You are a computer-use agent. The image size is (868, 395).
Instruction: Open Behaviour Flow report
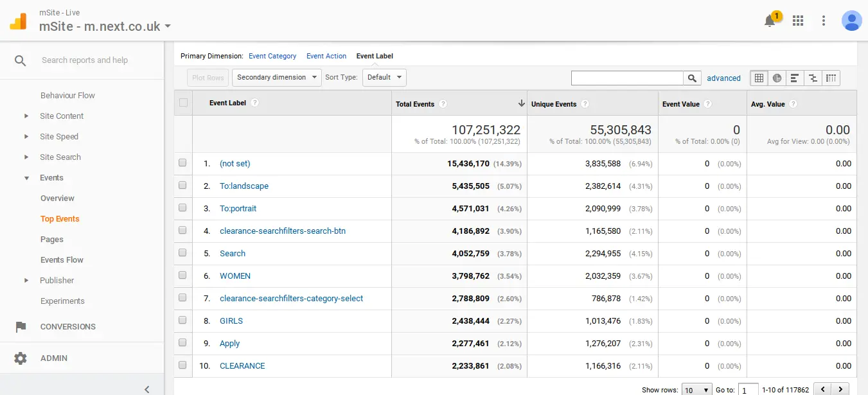point(67,96)
